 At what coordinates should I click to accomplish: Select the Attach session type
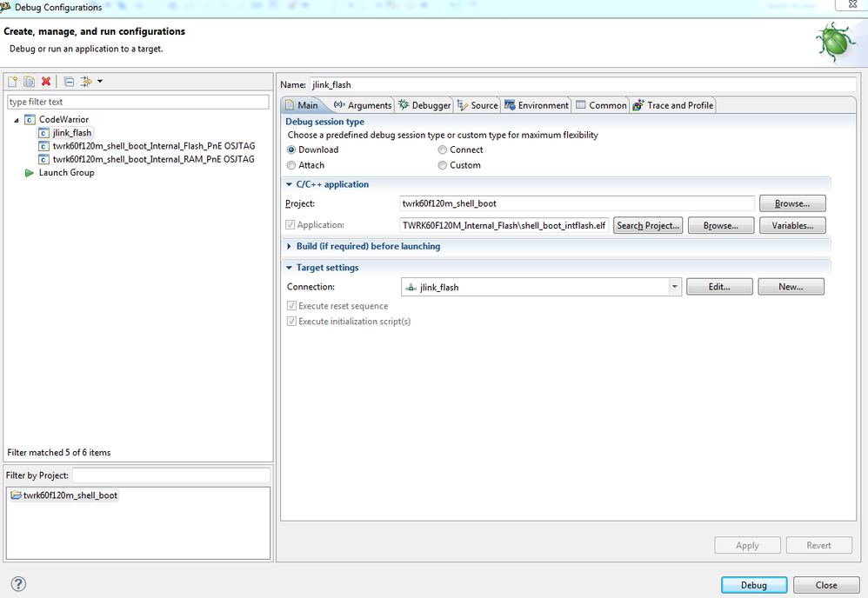coord(291,165)
